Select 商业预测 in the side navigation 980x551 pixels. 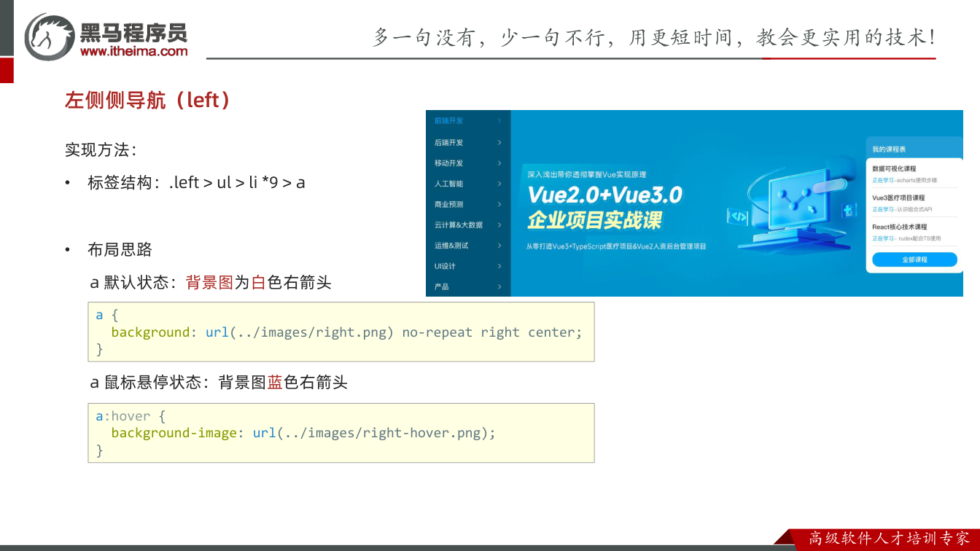(449, 204)
